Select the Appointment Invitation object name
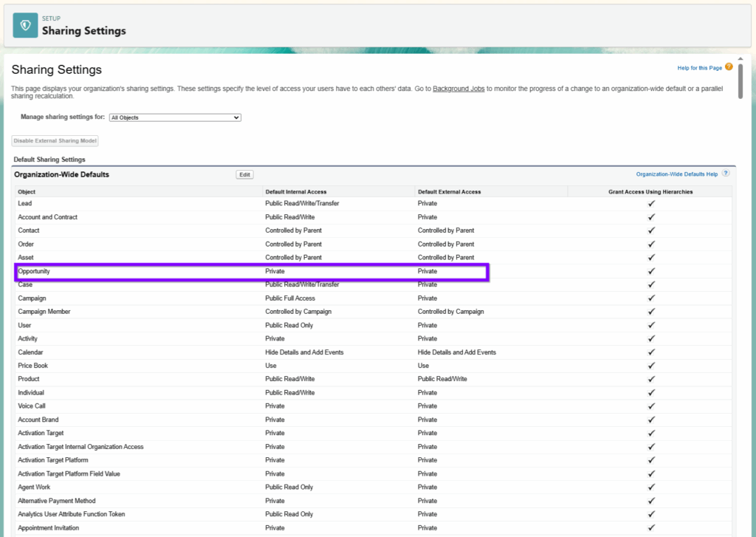This screenshot has width=756, height=537. [48, 528]
